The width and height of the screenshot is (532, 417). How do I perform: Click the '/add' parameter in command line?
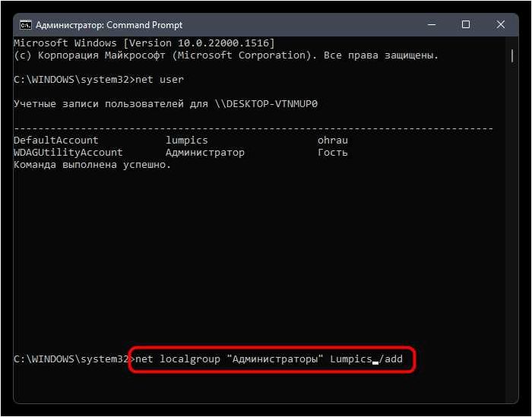coord(391,359)
